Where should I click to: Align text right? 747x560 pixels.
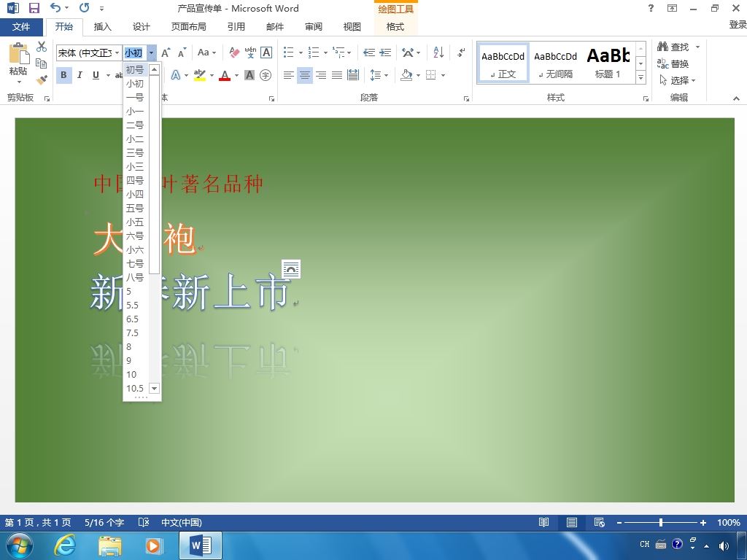(x=321, y=75)
